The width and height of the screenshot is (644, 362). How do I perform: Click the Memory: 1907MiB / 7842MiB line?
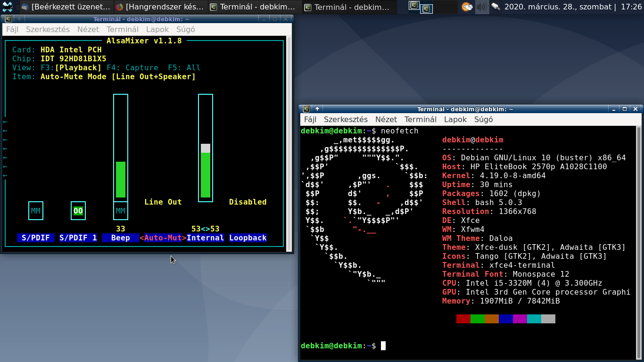501,301
